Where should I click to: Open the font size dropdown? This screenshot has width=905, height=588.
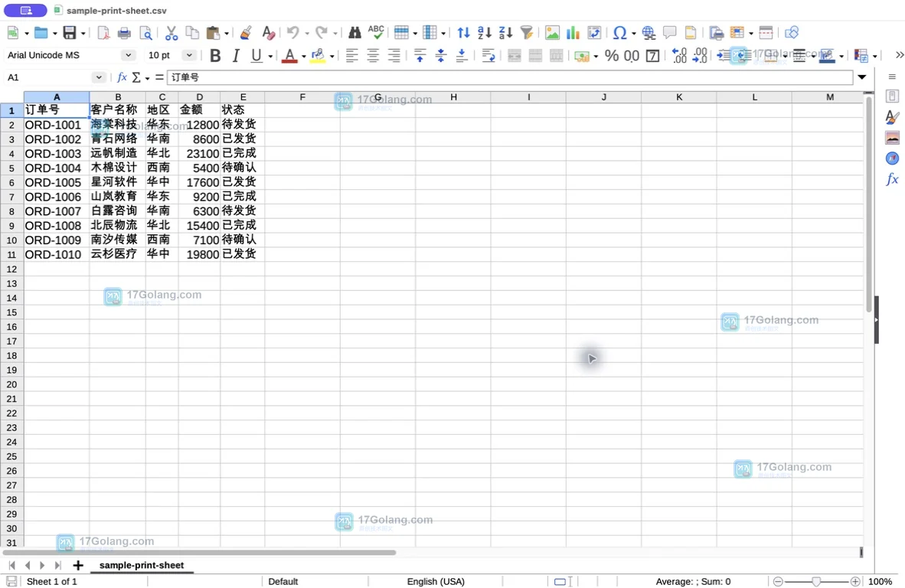[x=189, y=55]
